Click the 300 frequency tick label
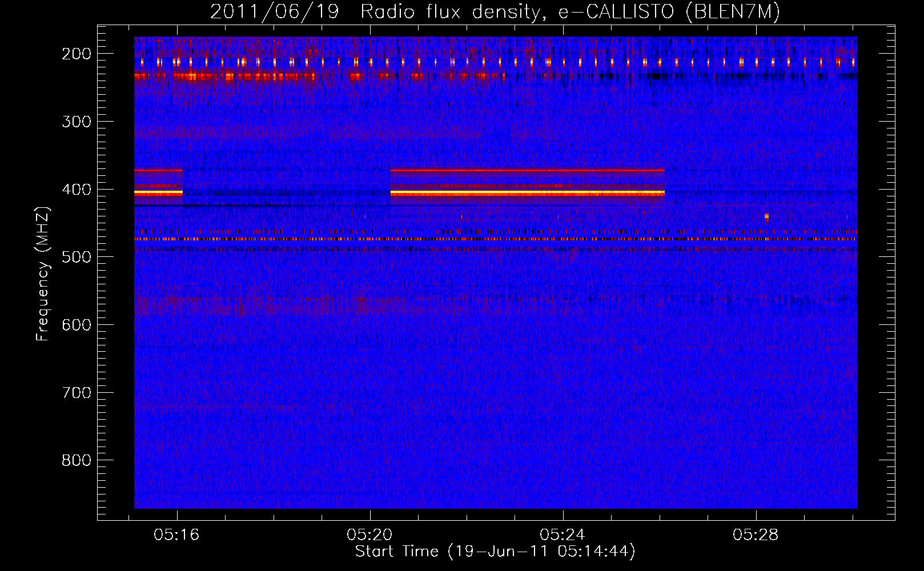The image size is (924, 571). [77, 122]
